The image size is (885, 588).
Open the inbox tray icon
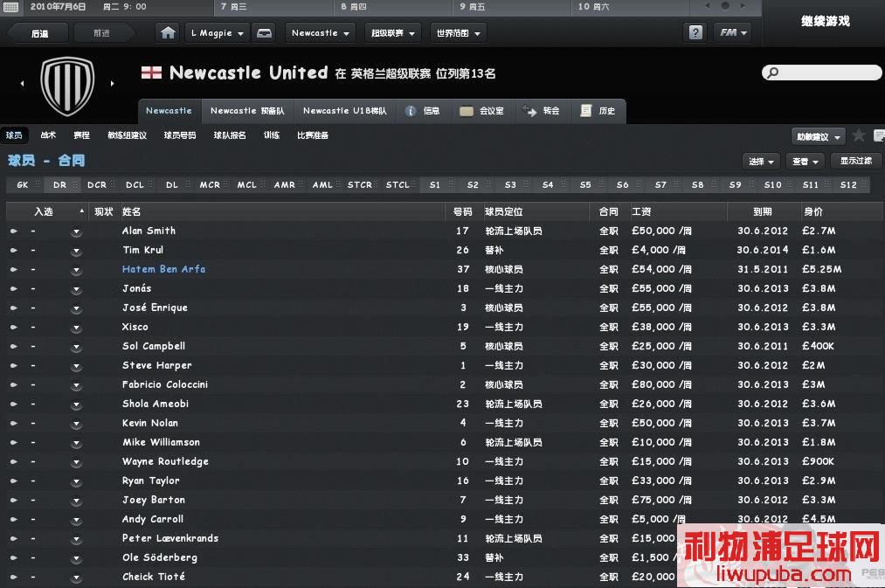click(264, 32)
